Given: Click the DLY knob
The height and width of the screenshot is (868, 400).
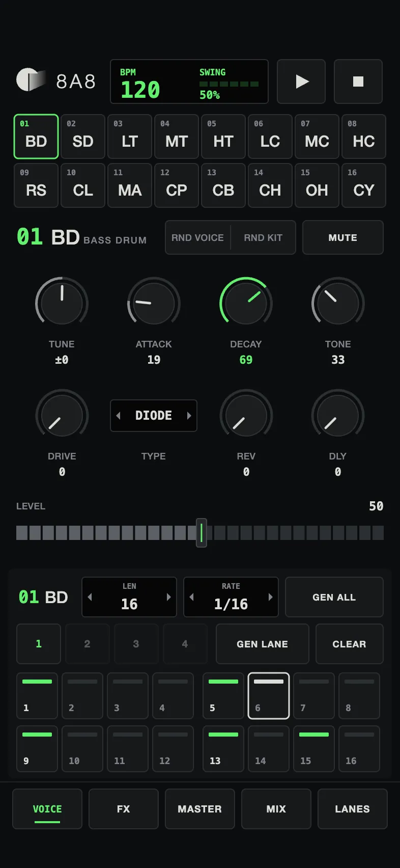Looking at the screenshot, I should tap(338, 415).
